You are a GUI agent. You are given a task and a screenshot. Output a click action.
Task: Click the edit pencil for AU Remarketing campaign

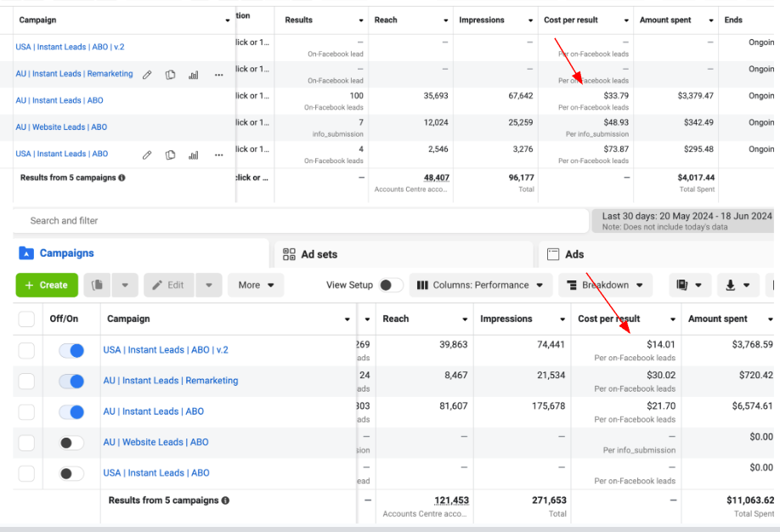[x=147, y=75]
